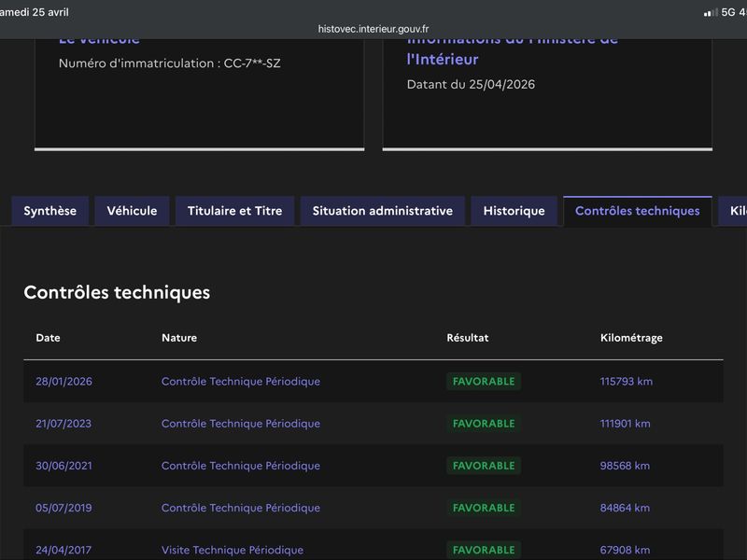
Task: Click the Résultat column header
Action: pyautogui.click(x=467, y=338)
